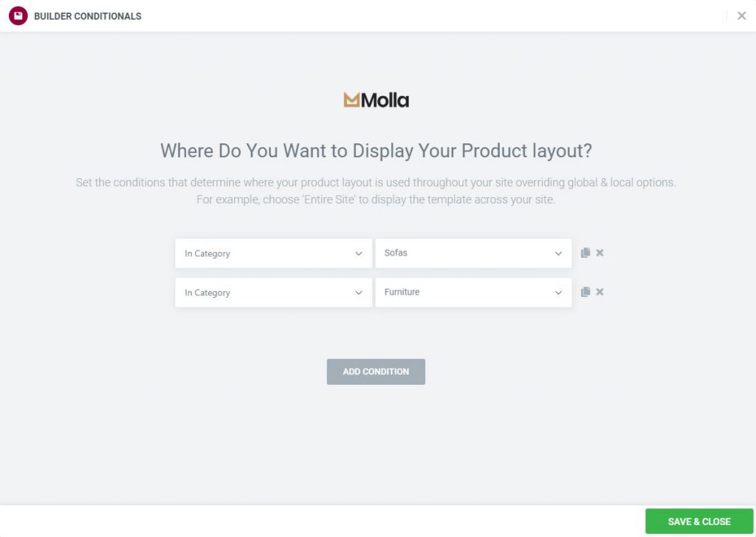Image resolution: width=756 pixels, height=537 pixels.
Task: Open the In Category dropdown beside Furniture
Action: point(273,293)
